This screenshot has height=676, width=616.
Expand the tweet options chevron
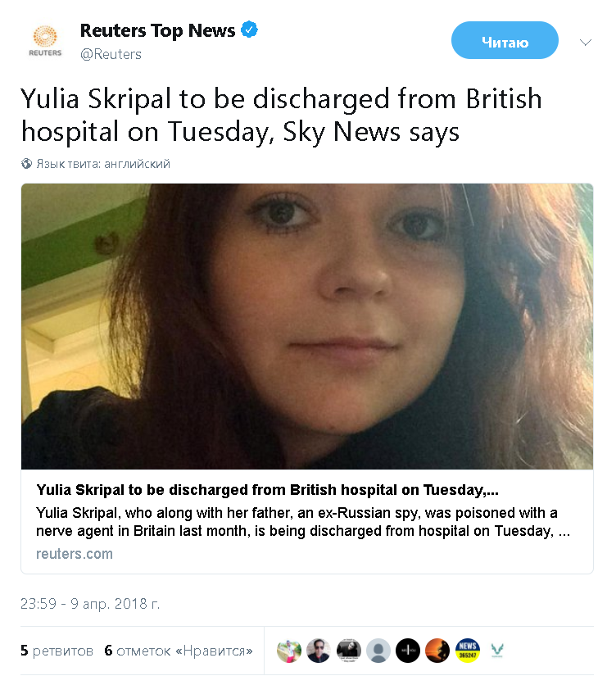pyautogui.click(x=586, y=43)
